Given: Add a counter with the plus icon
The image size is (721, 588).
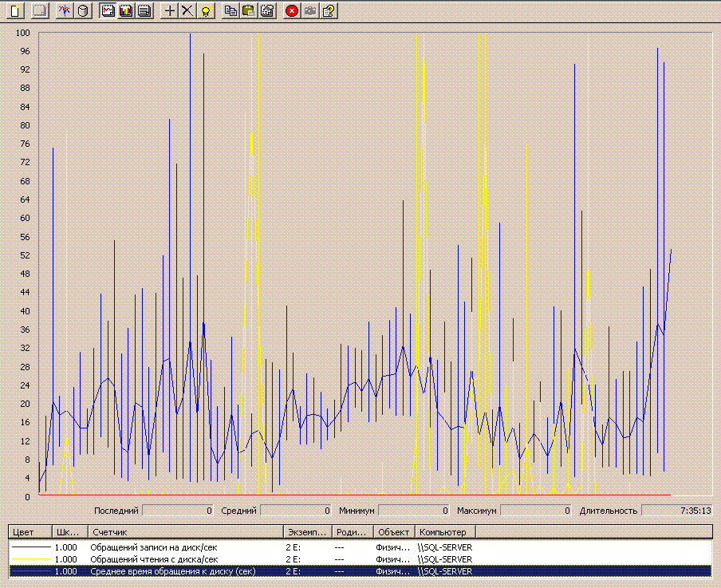Looking at the screenshot, I should [x=169, y=10].
